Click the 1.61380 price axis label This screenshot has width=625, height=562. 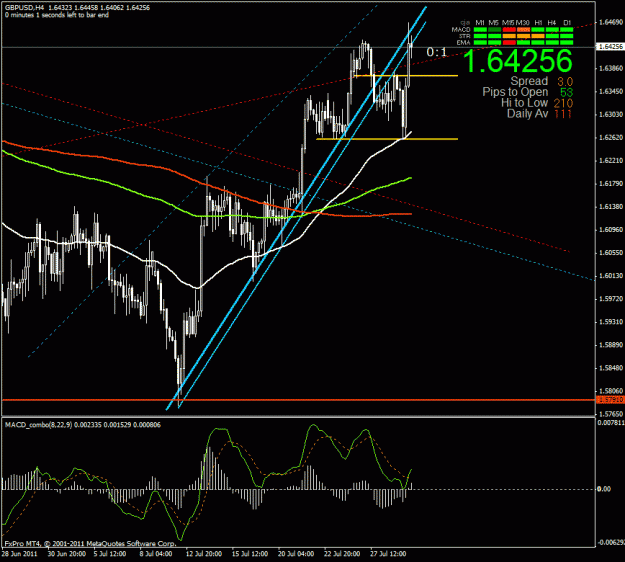click(611, 207)
